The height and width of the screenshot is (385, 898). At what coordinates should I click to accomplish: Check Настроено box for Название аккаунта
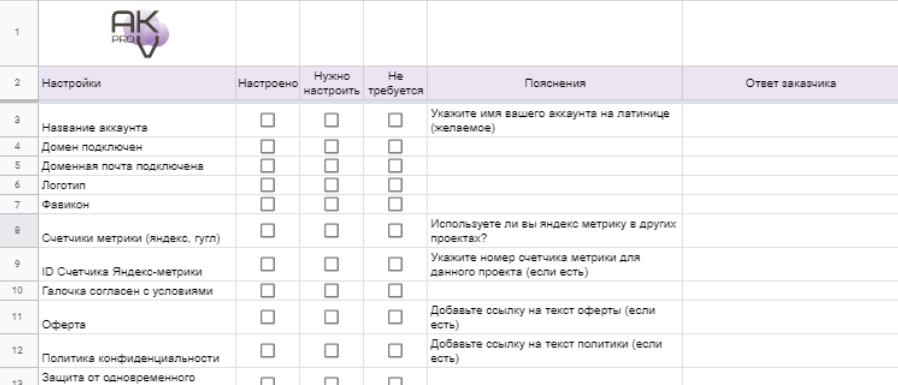[x=267, y=120]
